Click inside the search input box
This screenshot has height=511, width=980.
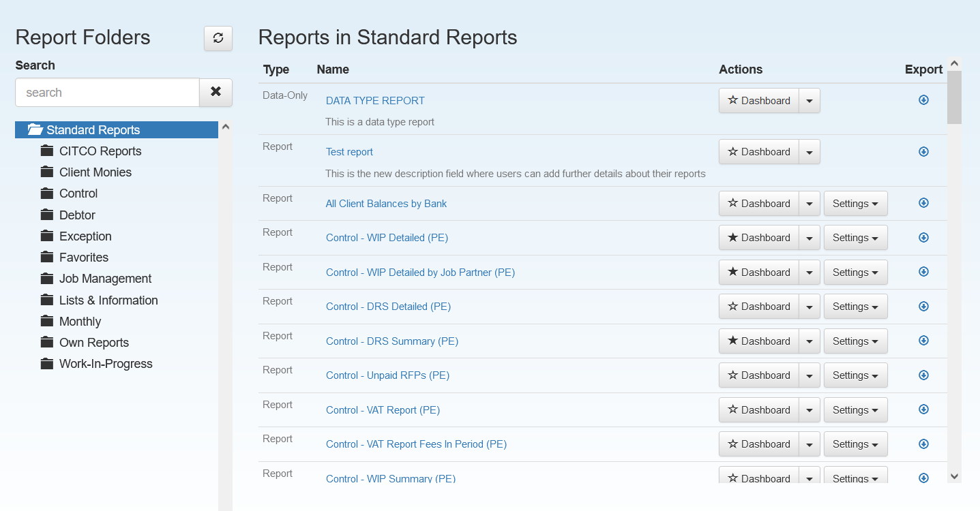point(106,92)
